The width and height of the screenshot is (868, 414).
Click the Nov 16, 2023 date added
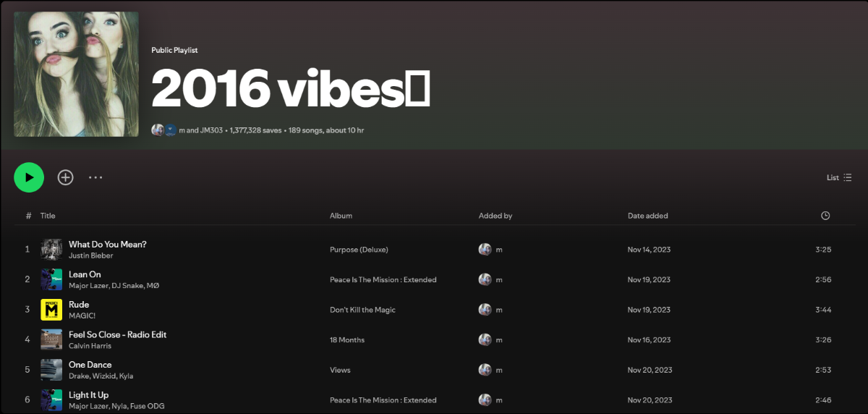point(649,340)
